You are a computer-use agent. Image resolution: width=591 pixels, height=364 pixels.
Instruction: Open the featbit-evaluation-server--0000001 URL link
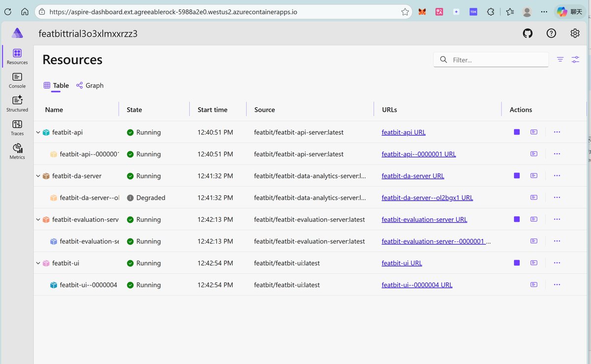click(436, 241)
